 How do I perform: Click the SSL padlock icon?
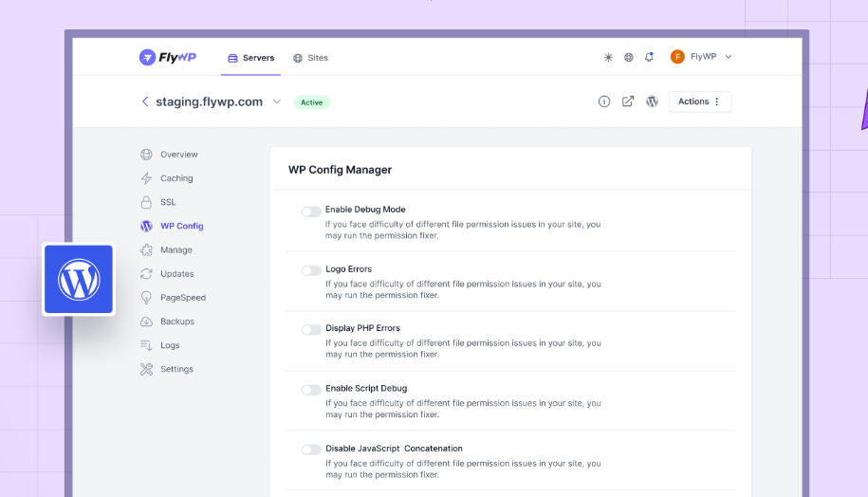click(146, 202)
